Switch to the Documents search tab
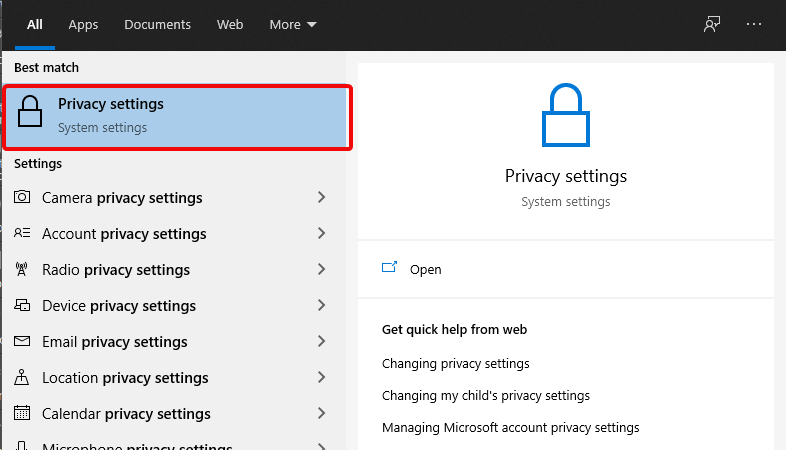 pos(157,25)
